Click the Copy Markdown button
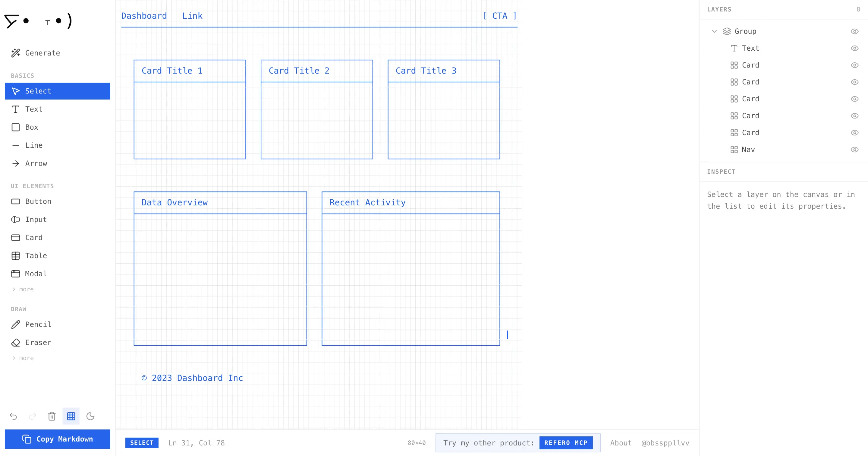 coord(57,439)
